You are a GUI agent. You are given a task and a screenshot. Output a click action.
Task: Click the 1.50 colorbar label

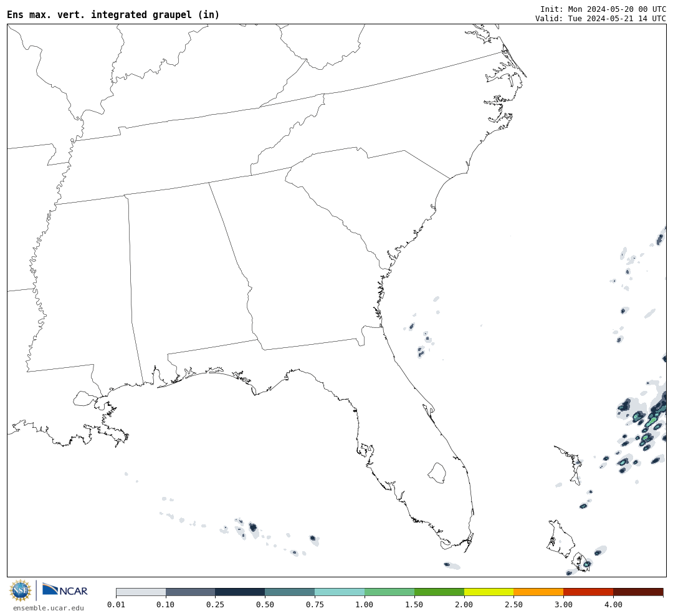coord(414,604)
